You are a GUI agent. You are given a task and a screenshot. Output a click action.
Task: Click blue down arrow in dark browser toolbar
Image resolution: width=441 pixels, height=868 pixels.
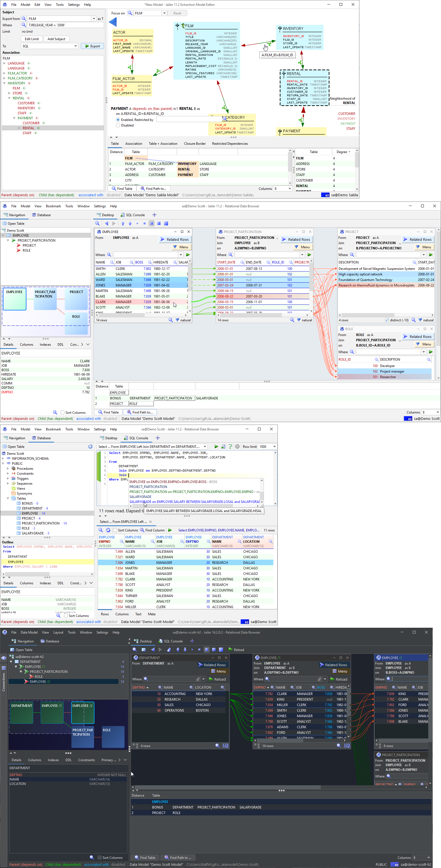click(x=185, y=650)
